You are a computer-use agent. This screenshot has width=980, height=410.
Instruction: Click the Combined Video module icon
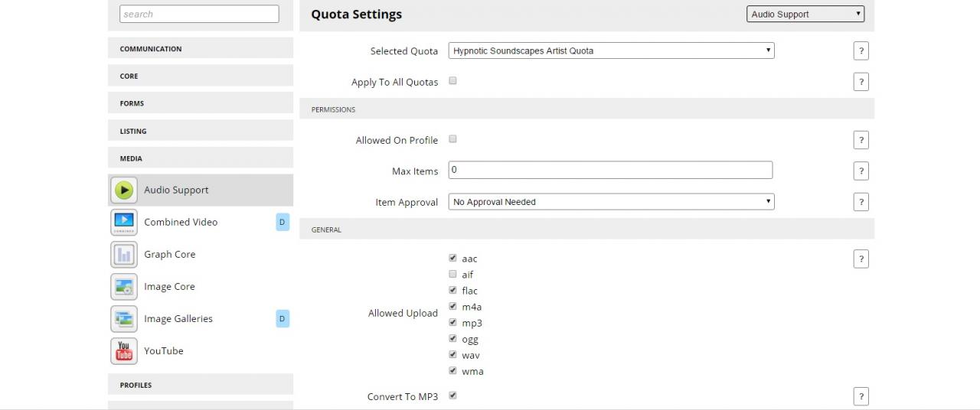point(124,222)
